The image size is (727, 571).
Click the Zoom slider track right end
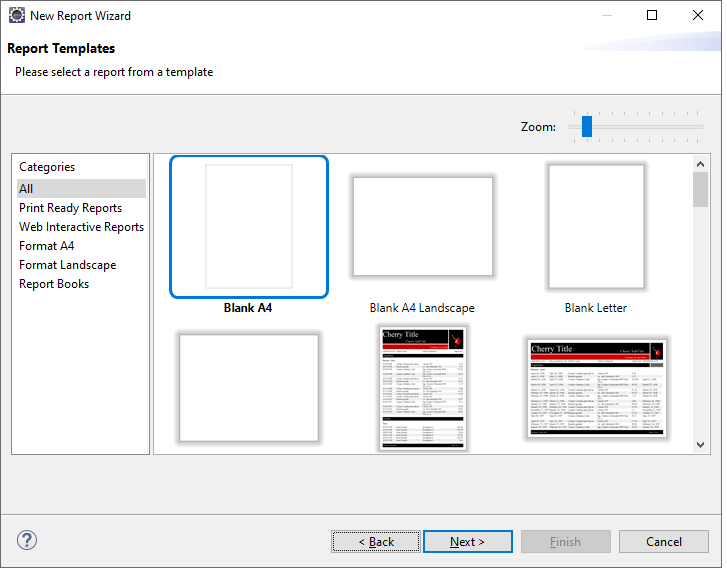point(703,127)
